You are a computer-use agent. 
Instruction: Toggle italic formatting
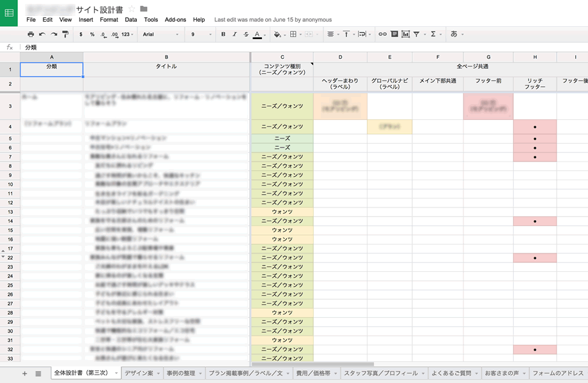pos(234,34)
